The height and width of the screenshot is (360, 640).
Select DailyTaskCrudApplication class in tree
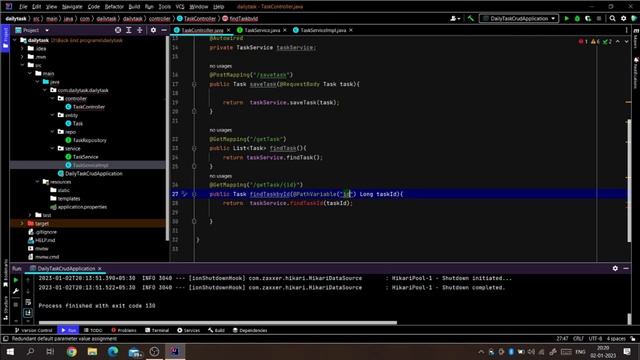[93, 173]
